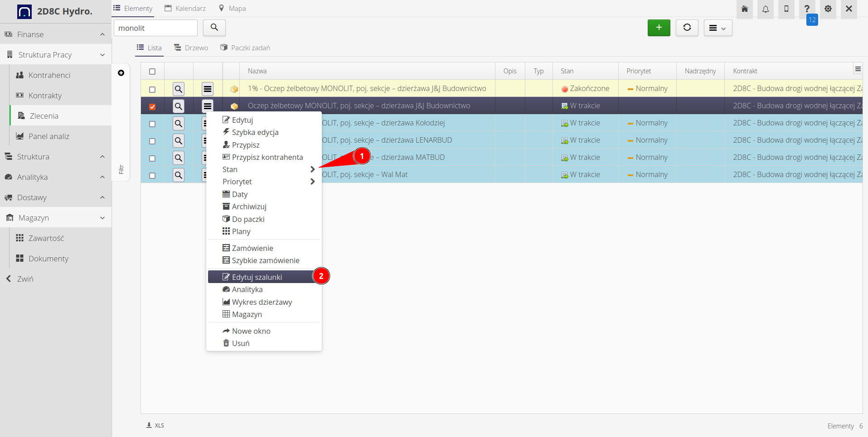Switch to the Drzewo tab
The image size is (868, 437).
point(191,48)
